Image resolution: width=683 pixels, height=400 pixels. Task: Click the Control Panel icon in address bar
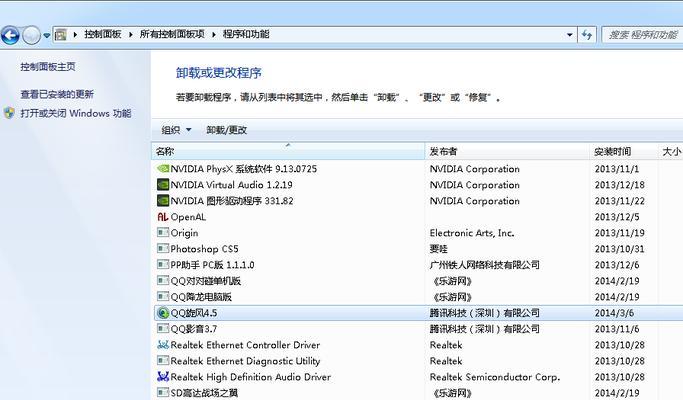(61, 34)
